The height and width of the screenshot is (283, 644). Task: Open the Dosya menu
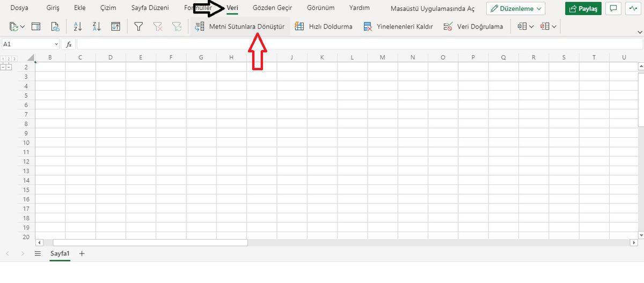point(19,8)
